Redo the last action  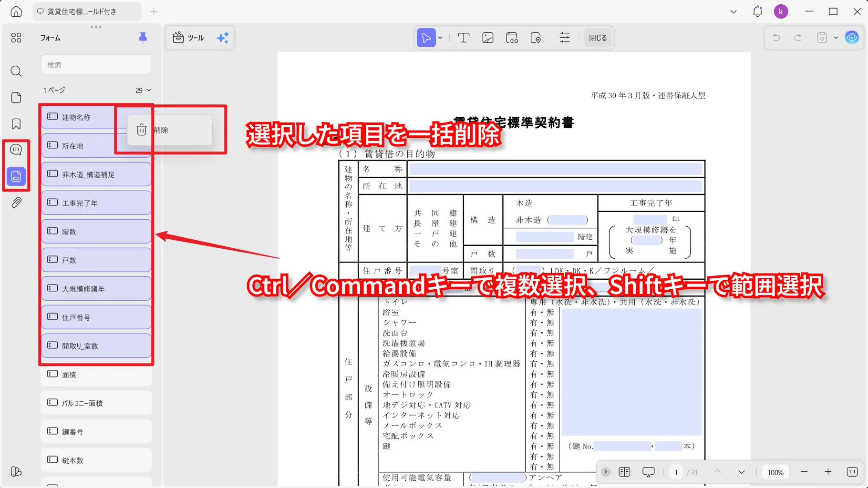[x=797, y=38]
